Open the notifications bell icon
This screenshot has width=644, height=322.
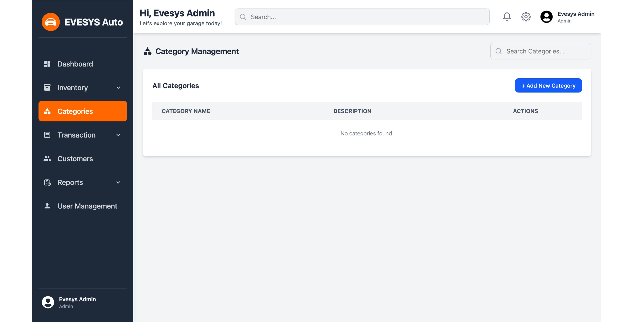[x=507, y=17]
